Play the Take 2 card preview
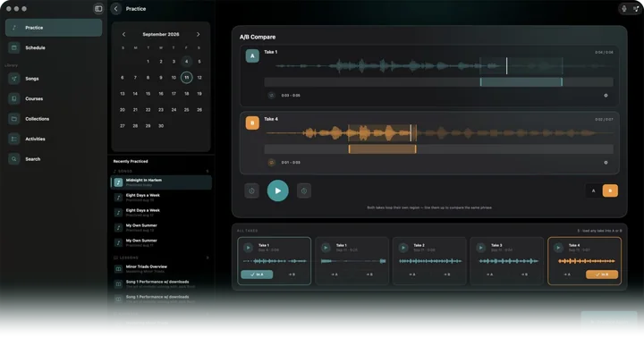644x338 pixels. (x=403, y=248)
